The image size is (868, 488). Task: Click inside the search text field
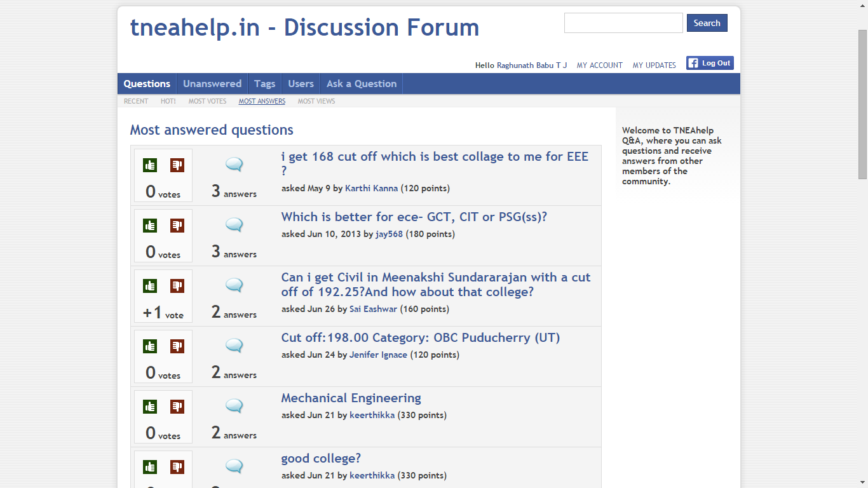tap(623, 23)
